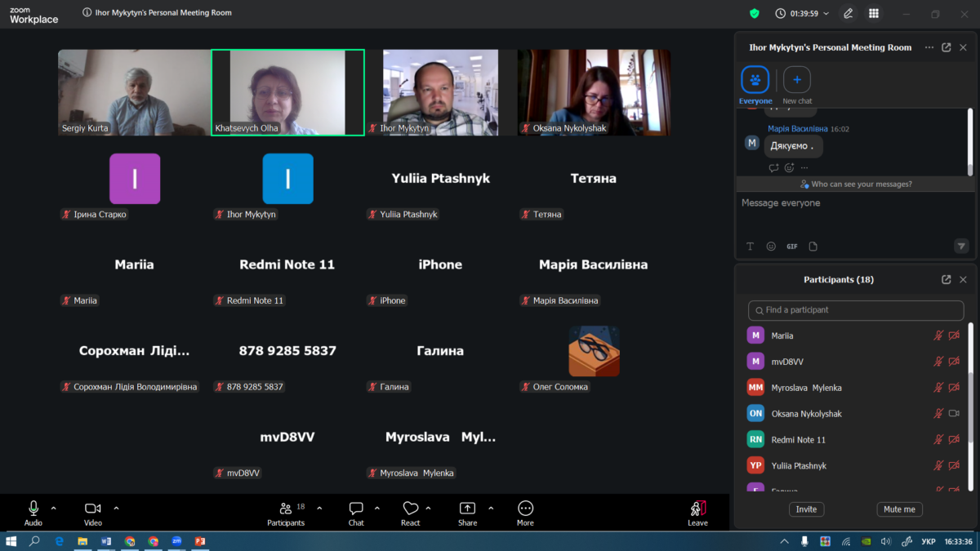
Task: Expand Audio options chevron
Action: tap(54, 508)
